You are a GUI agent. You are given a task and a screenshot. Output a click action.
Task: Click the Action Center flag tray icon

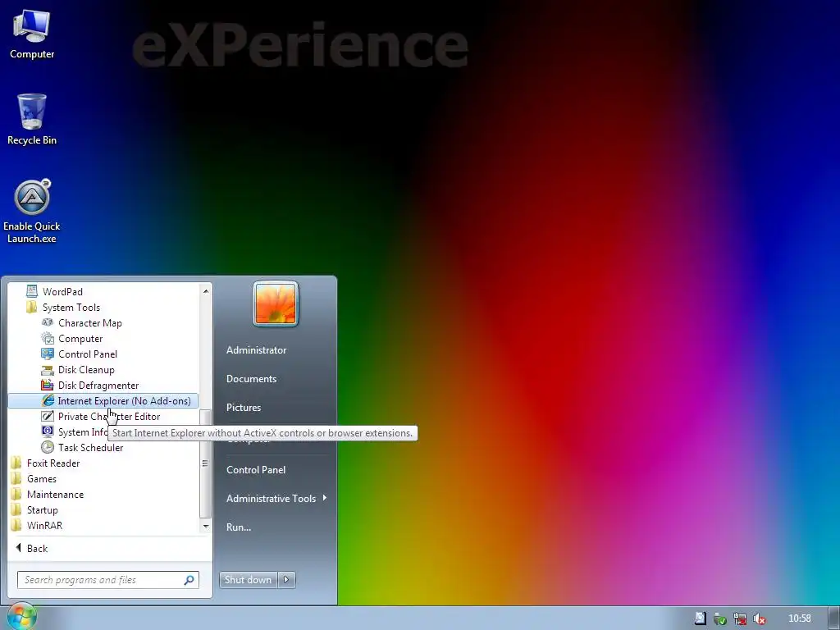click(701, 619)
